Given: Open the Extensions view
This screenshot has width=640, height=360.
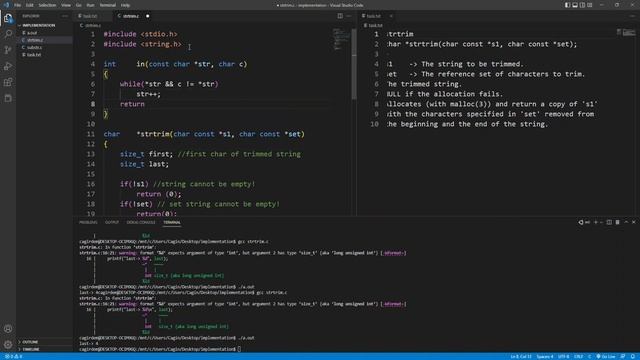Looking at the screenshot, I should pos(8,82).
